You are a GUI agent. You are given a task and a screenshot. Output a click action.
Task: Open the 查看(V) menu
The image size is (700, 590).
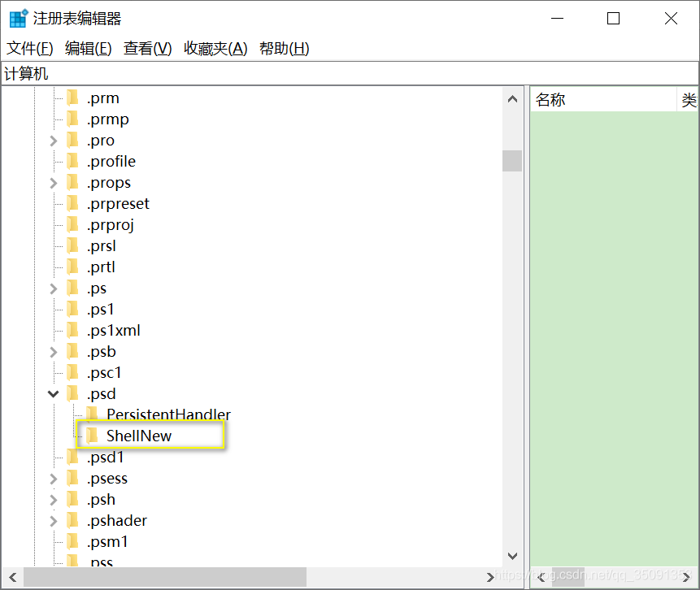[x=147, y=49]
